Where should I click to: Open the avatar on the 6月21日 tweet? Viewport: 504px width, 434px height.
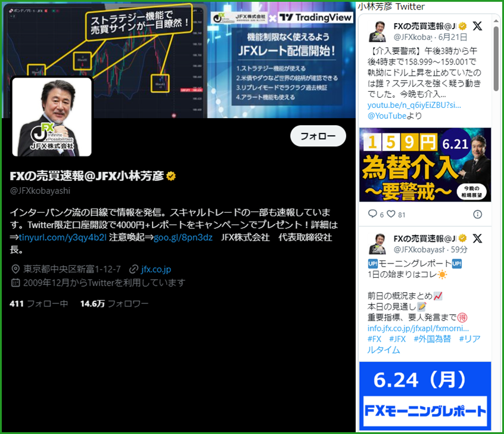click(x=378, y=32)
